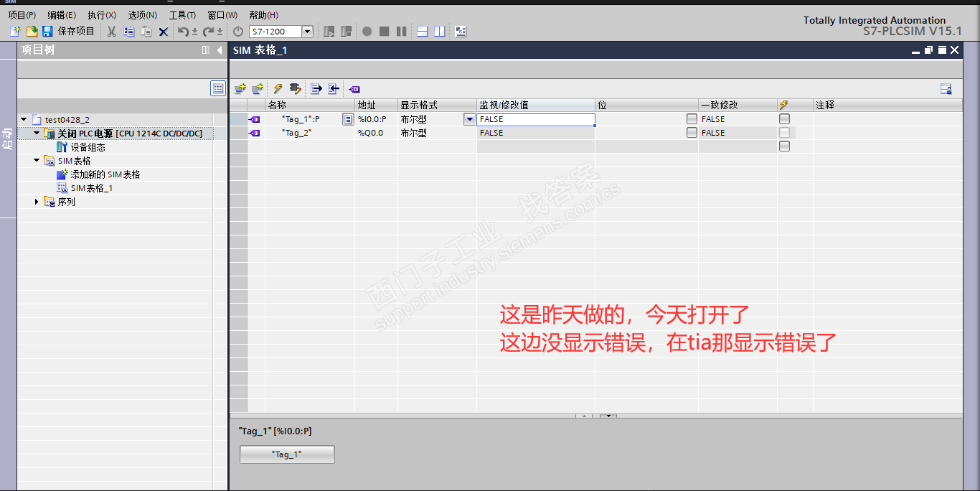Image resolution: width=980 pixels, height=491 pixels.
Task: Click the lightning modify-values icon in the toolbar
Action: [x=278, y=89]
